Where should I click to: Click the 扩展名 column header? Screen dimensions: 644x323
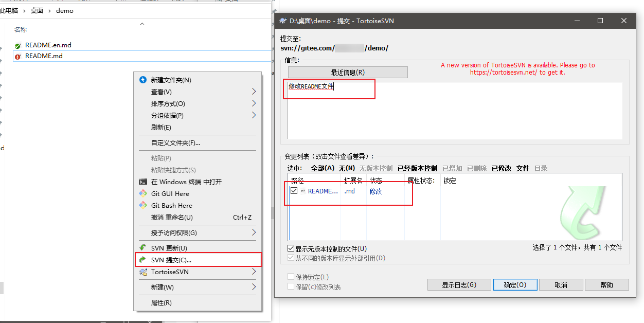353,181
